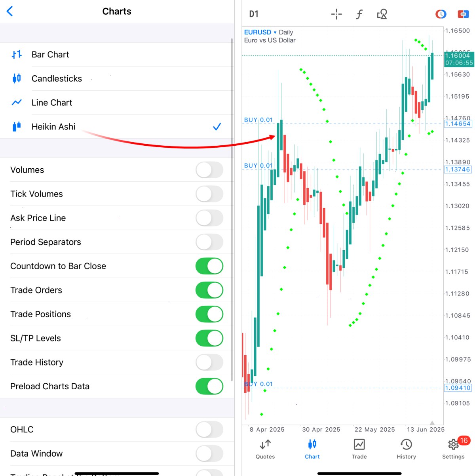Open the chart objects shapes icon
The width and height of the screenshot is (475, 476).
[x=382, y=14]
